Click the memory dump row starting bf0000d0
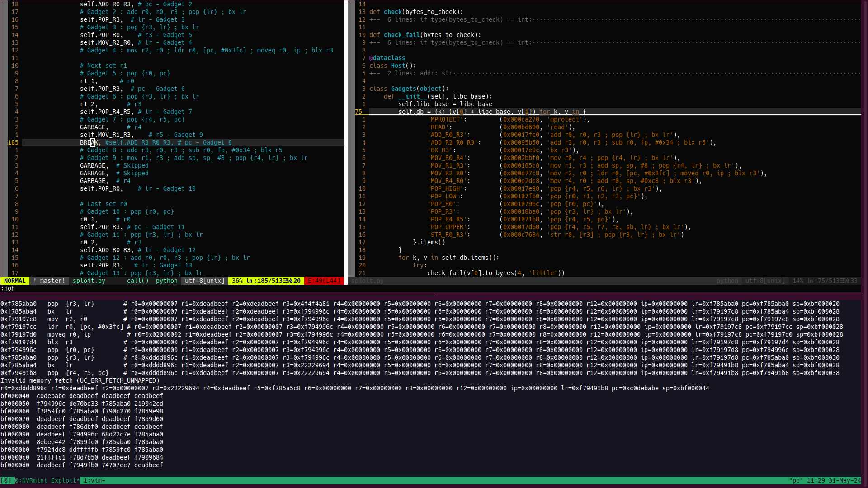This screenshot has width=868, height=488. pyautogui.click(x=82, y=465)
